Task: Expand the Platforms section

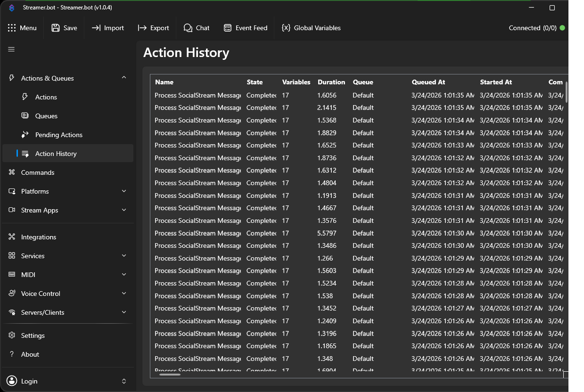Action: [x=123, y=191]
